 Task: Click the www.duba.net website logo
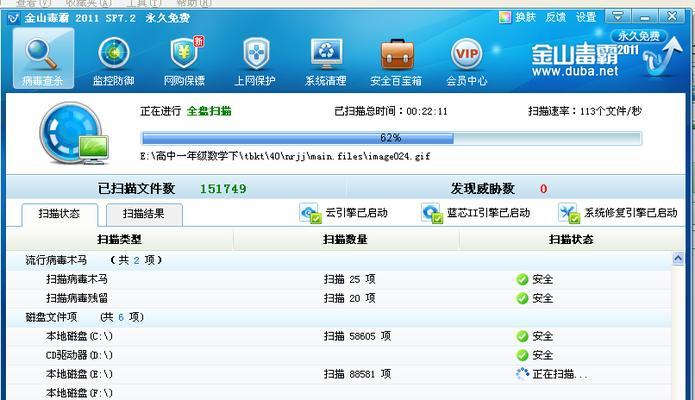[x=575, y=71]
